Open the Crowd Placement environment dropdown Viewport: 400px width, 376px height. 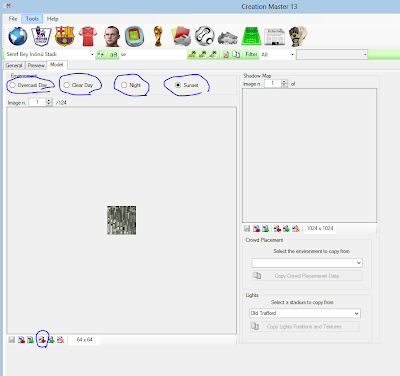pyautogui.click(x=307, y=263)
